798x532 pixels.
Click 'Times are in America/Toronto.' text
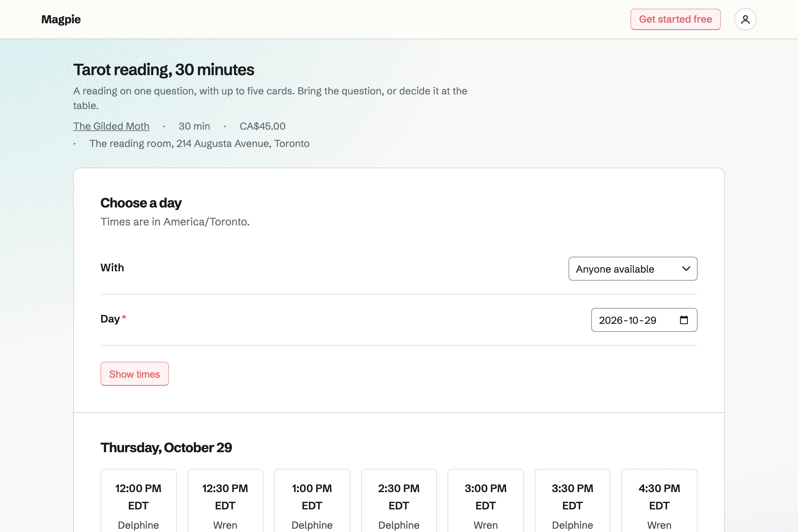click(175, 222)
